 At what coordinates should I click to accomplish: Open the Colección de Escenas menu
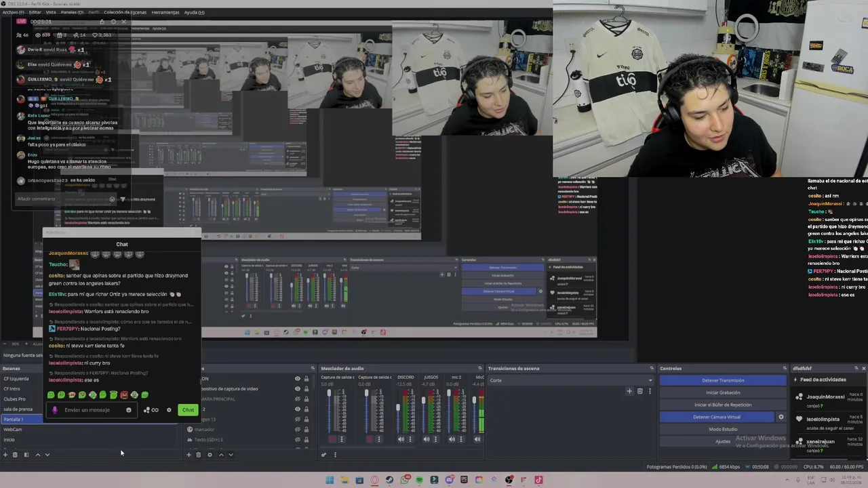125,12
